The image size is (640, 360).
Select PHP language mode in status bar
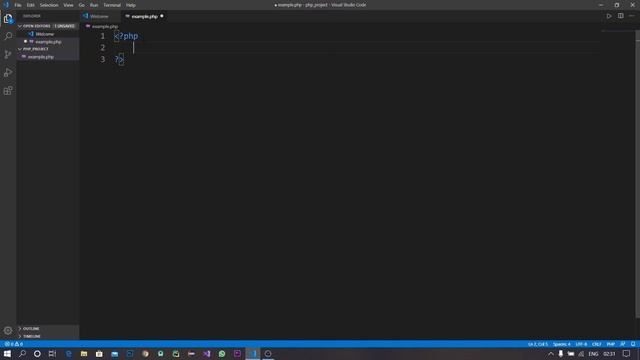point(611,344)
